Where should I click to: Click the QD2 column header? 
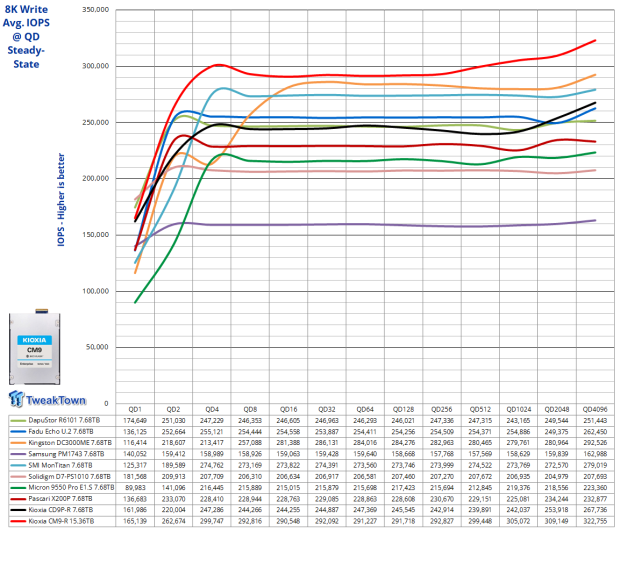173,409
